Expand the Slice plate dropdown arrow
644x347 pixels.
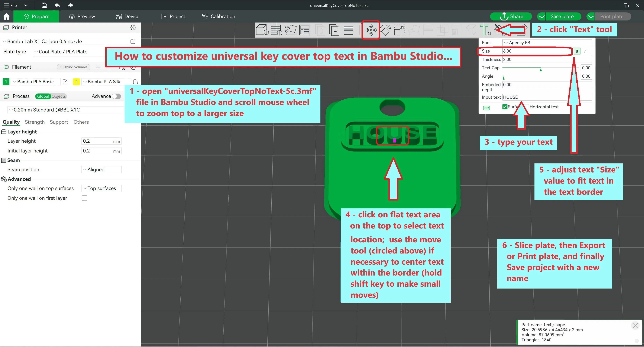coord(542,16)
